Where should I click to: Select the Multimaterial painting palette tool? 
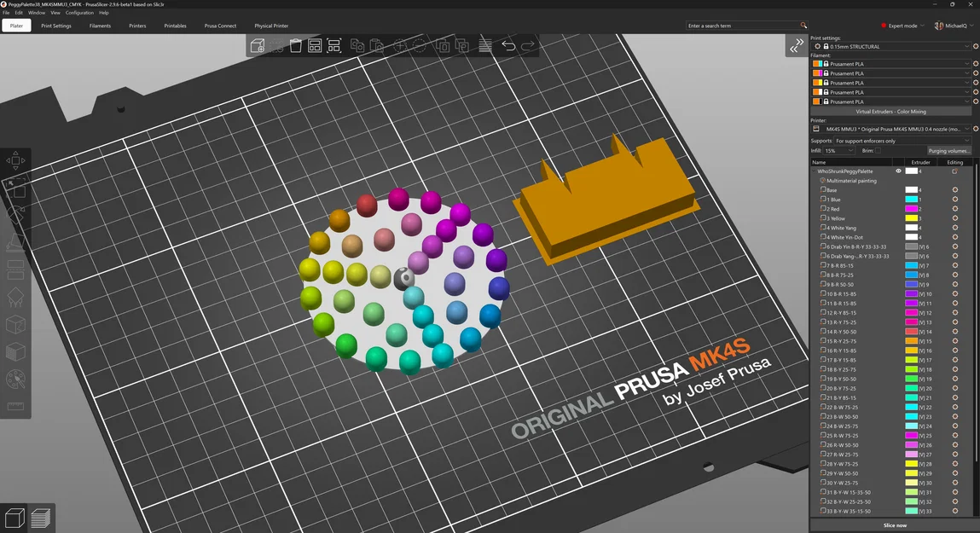point(15,379)
